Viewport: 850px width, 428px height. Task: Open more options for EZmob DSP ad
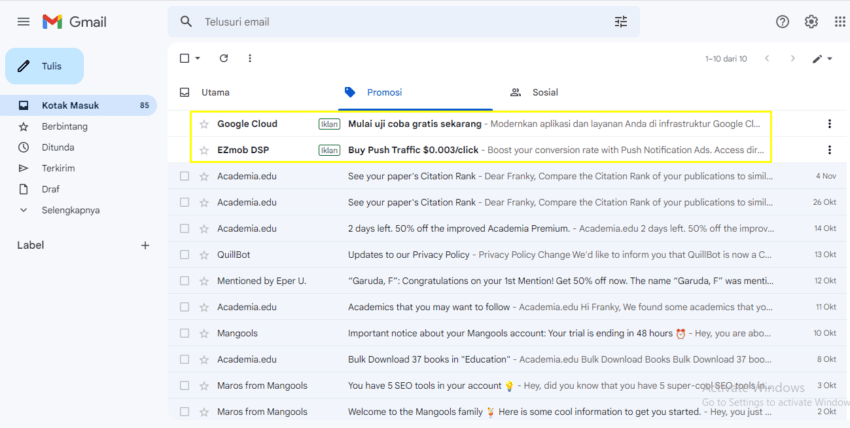tap(829, 150)
